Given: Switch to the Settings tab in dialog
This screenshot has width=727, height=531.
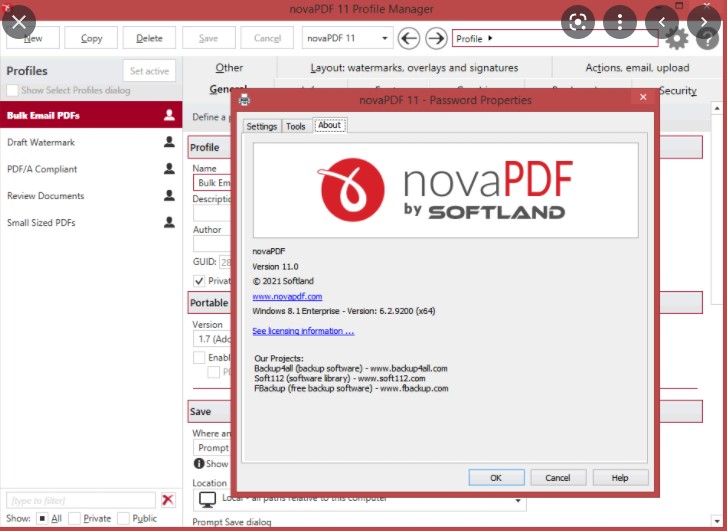Looking at the screenshot, I should 262,126.
